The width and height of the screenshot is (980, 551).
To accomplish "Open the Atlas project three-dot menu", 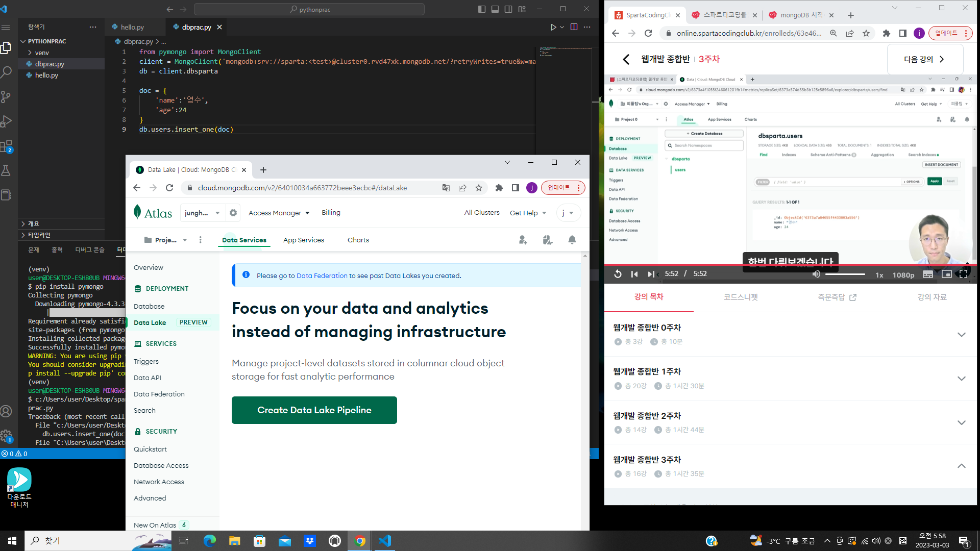I will pos(200,240).
